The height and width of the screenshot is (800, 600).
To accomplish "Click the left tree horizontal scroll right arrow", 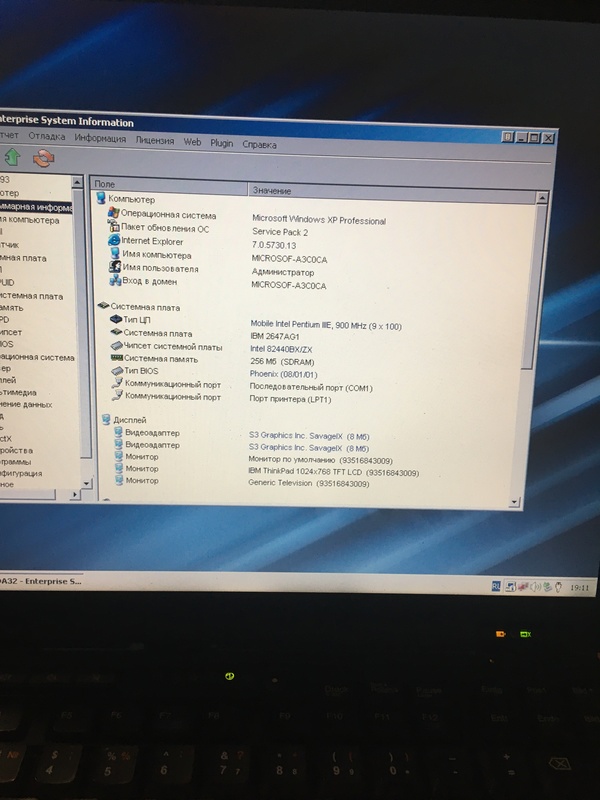I will pyautogui.click(x=75, y=494).
